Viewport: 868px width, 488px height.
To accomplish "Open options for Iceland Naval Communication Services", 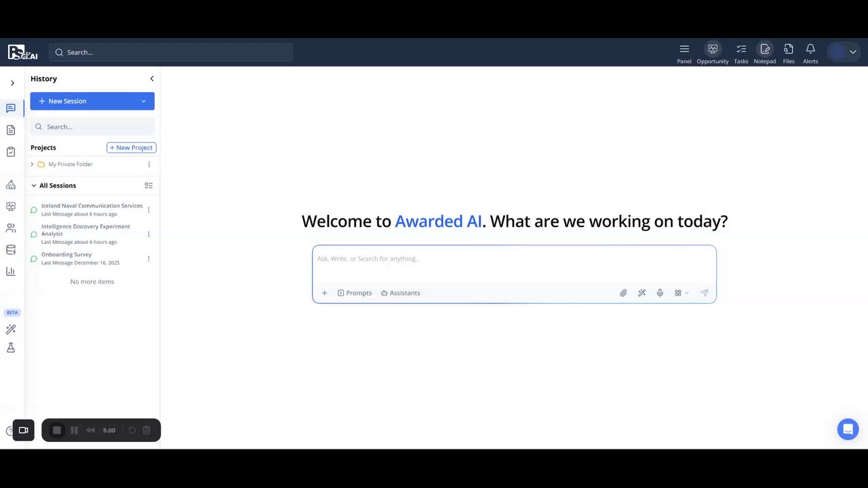I will 149,210.
